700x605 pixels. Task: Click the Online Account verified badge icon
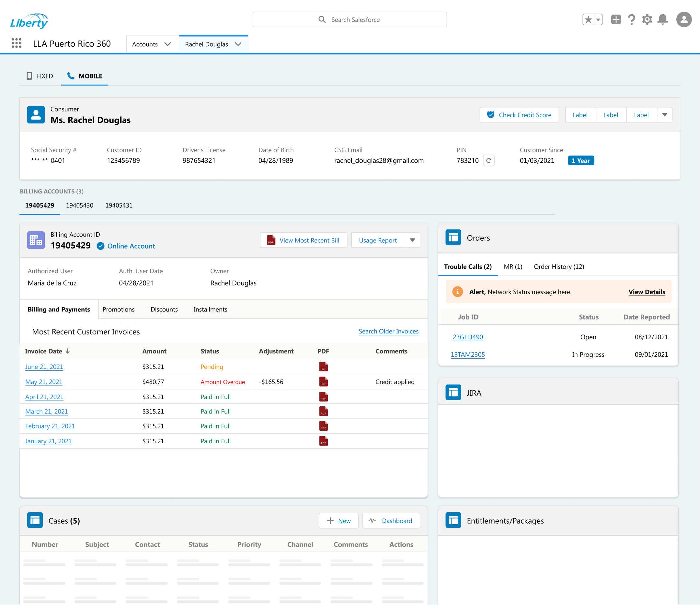(100, 246)
